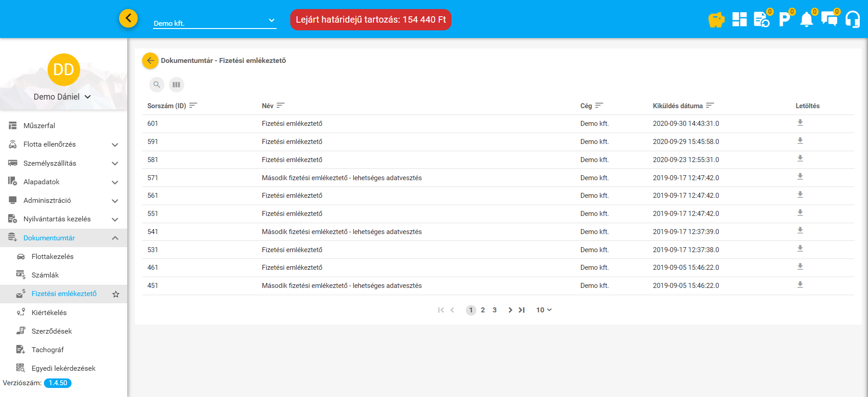Go to page 2 of results
The width and height of the screenshot is (868, 397).
point(483,310)
